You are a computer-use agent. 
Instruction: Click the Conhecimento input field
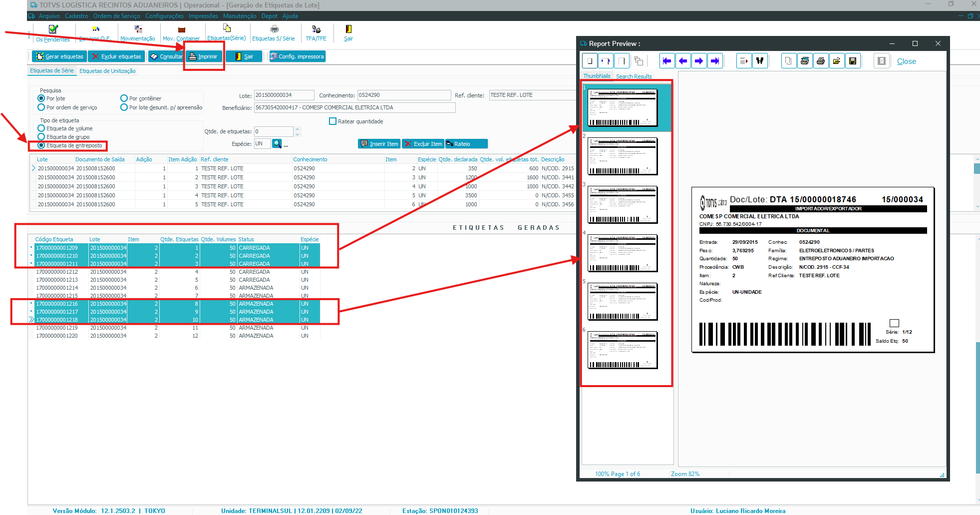404,95
